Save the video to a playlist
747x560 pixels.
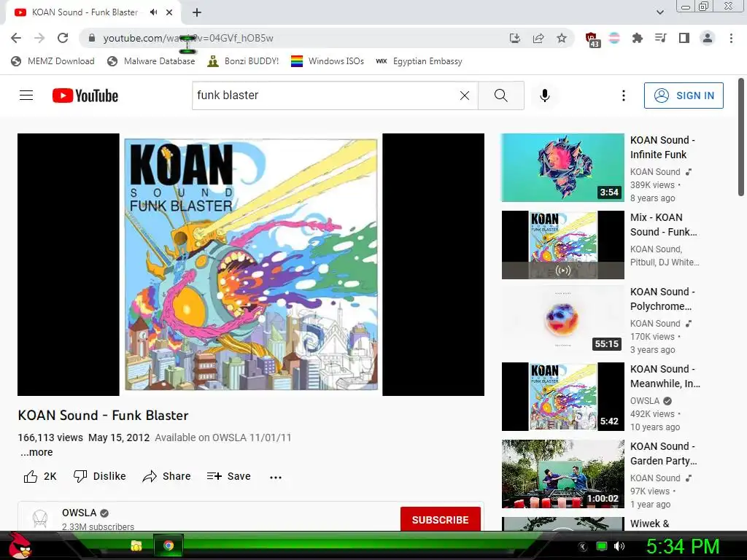coord(228,476)
